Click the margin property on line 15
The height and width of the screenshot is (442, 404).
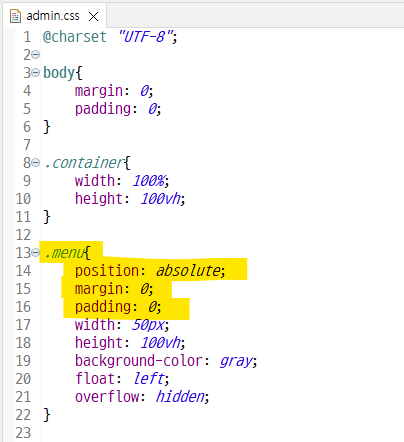pos(99,289)
